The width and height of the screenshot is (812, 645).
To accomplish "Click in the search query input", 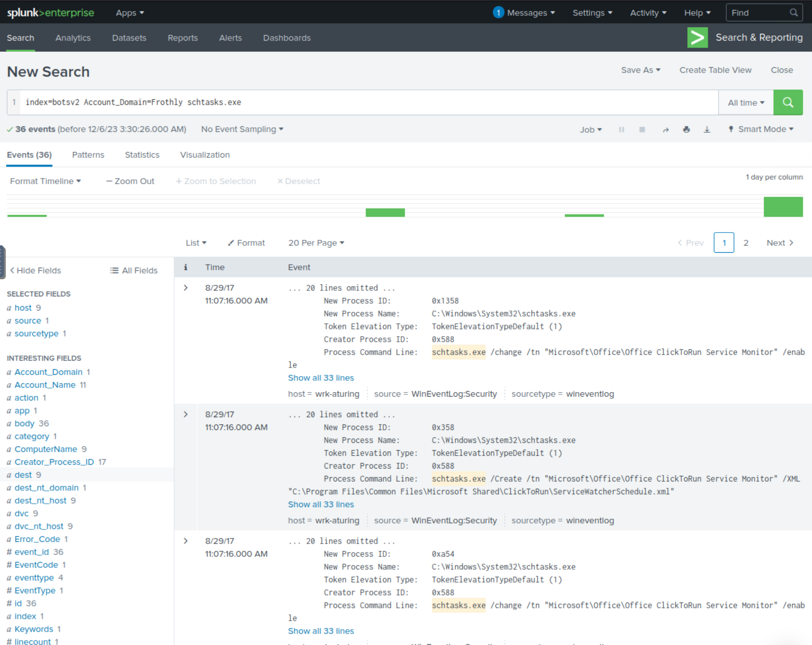I will (369, 102).
